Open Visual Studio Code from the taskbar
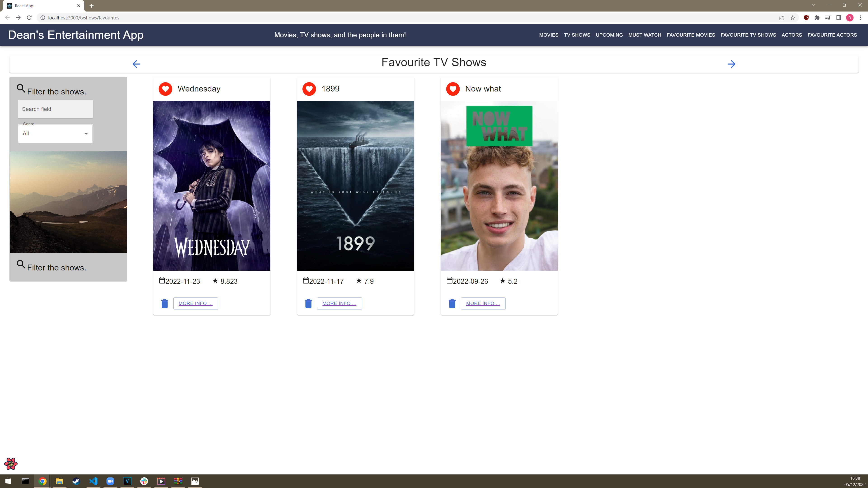Screen dimensions: 868x488 click(93, 481)
